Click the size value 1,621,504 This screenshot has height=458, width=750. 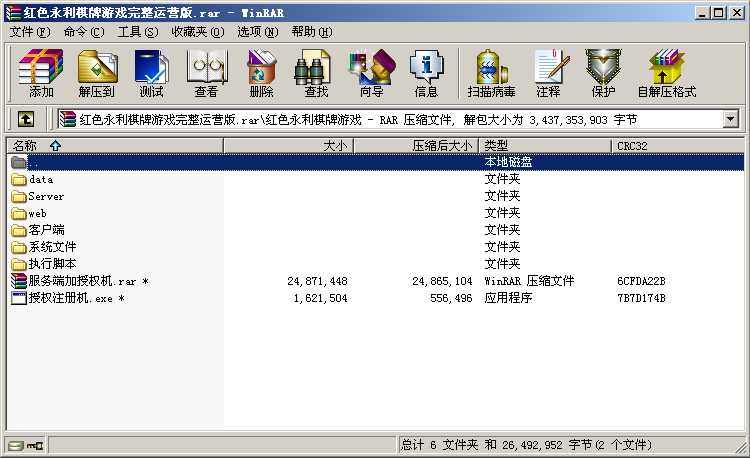pyautogui.click(x=320, y=298)
